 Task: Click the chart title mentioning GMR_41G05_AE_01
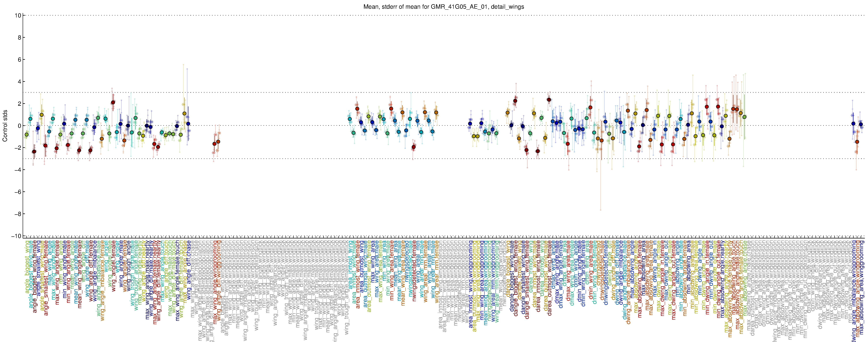[443, 7]
